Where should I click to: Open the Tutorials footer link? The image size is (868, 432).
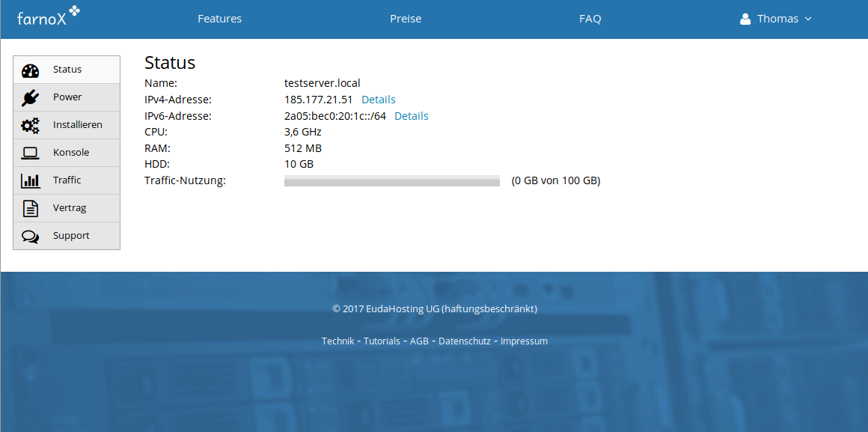pyautogui.click(x=382, y=341)
